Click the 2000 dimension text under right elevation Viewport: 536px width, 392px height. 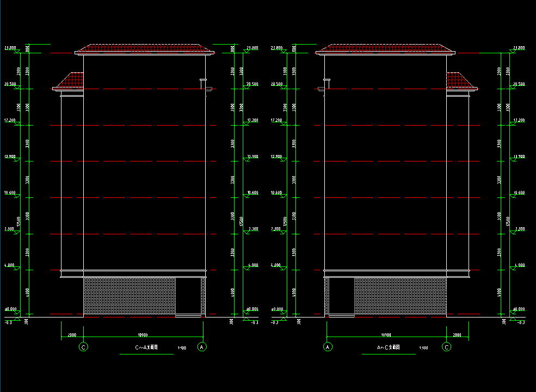pyautogui.click(x=457, y=335)
